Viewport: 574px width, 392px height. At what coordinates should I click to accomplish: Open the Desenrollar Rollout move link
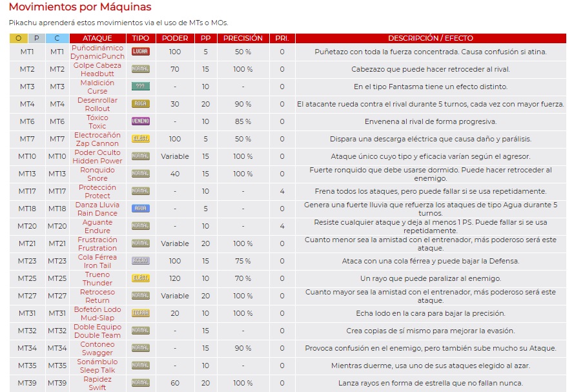(x=97, y=105)
